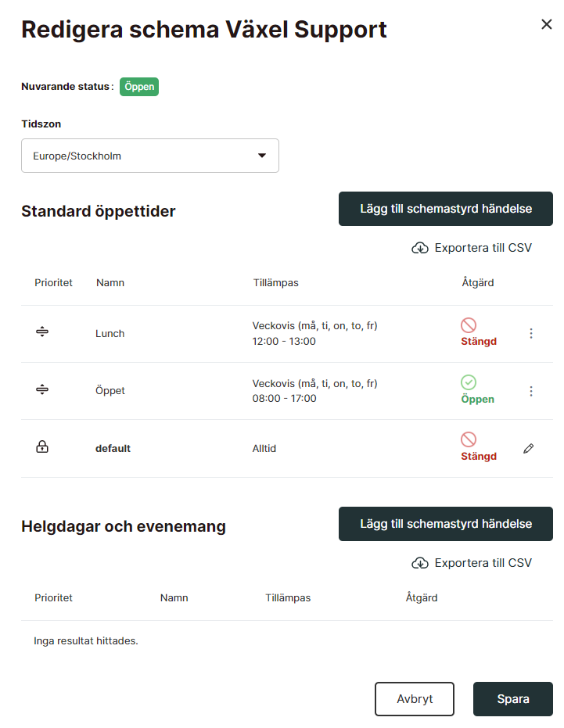Open the three-dot menu for Lunch
564x728 pixels.
click(531, 333)
